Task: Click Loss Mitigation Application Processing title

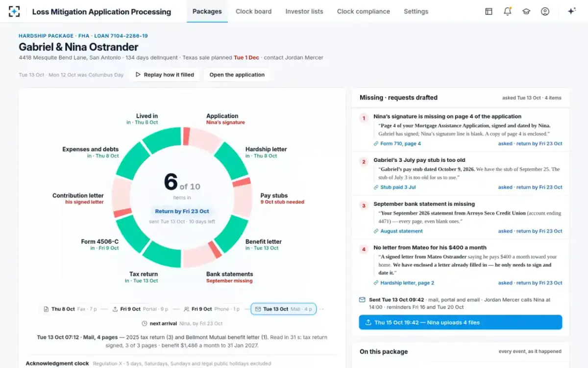Action: coord(101,11)
